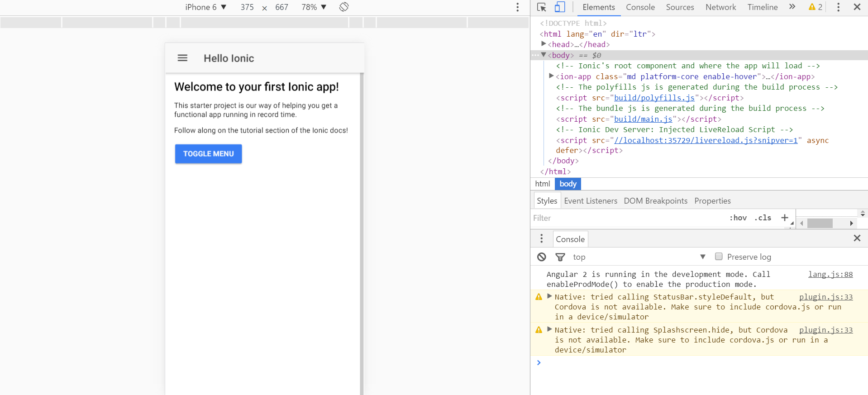Image resolution: width=868 pixels, height=395 pixels.
Task: Expand the Splashscreen.hide warning message
Action: pyautogui.click(x=549, y=329)
